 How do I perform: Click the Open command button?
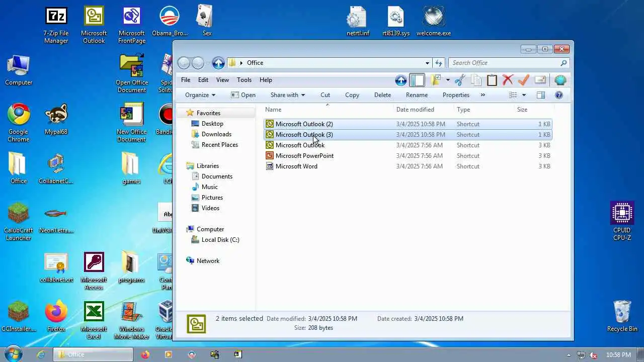click(x=243, y=95)
